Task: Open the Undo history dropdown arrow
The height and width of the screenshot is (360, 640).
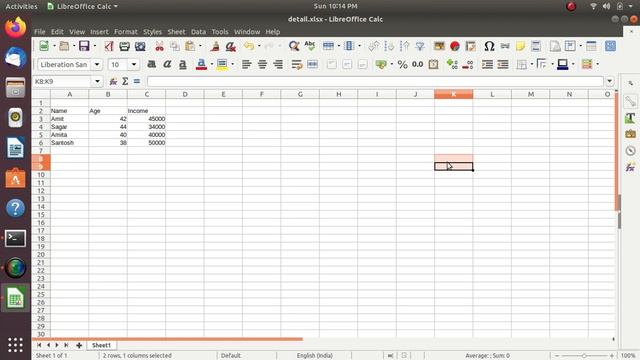Action: click(x=259, y=46)
